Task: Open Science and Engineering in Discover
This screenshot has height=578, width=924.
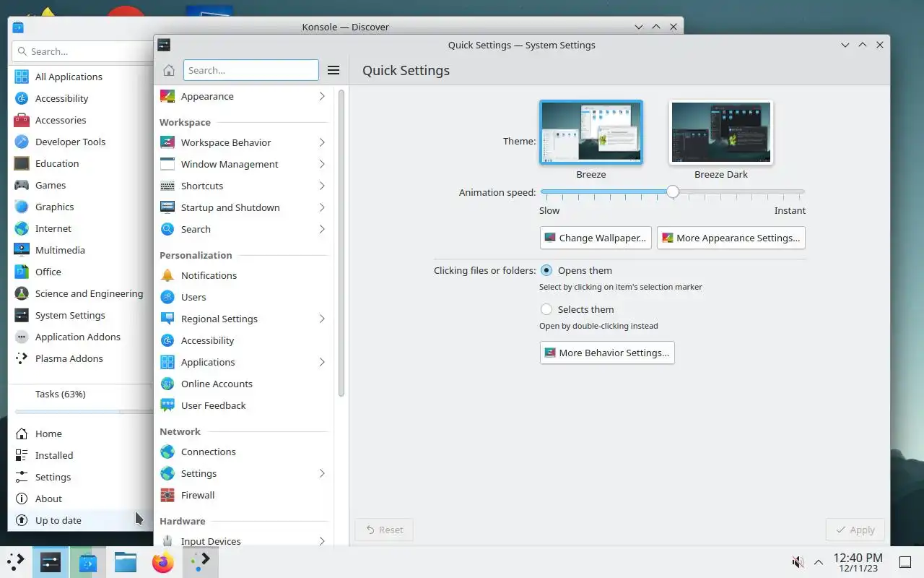Action: click(x=81, y=293)
